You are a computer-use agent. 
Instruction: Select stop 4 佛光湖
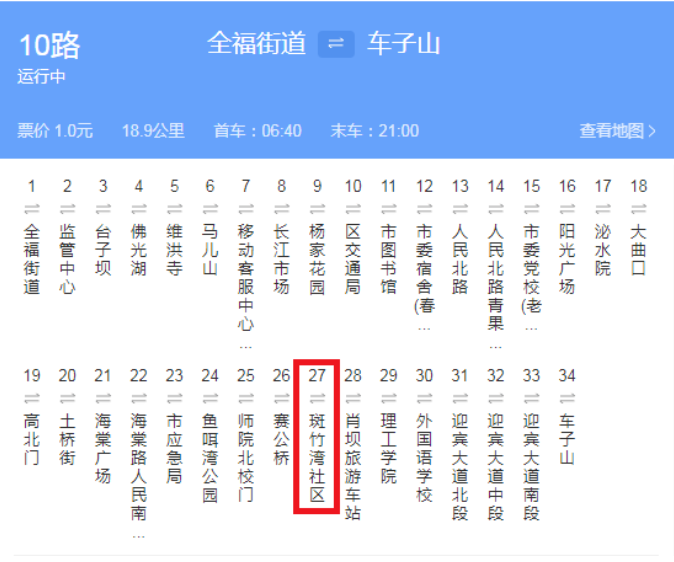pos(139,250)
